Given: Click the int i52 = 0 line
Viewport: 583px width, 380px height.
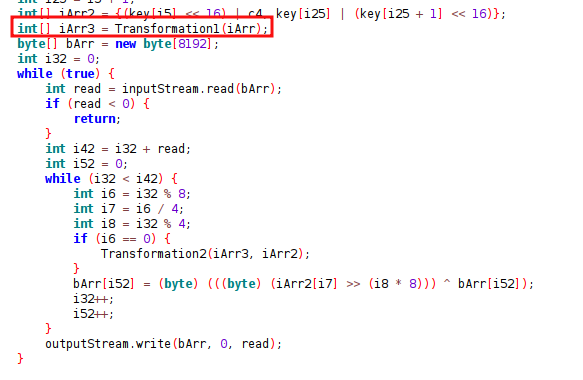Looking at the screenshot, I should point(86,164).
